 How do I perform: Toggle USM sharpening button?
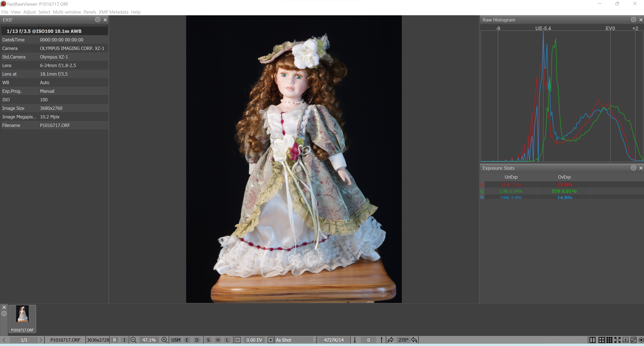[x=176, y=340]
